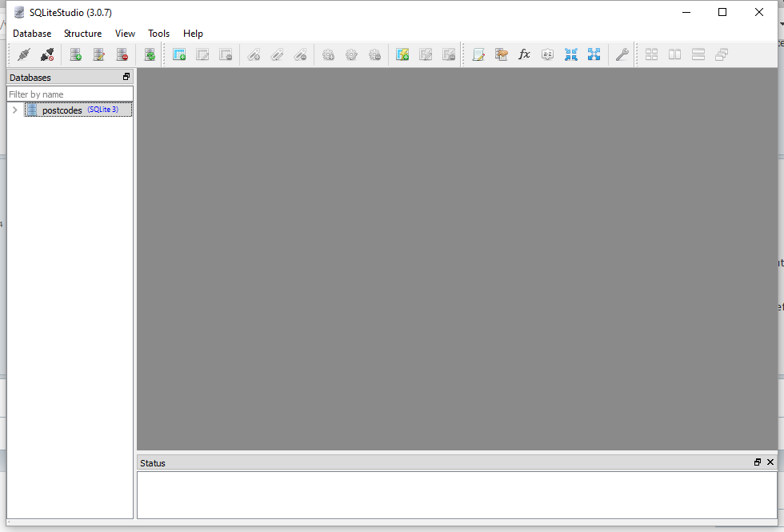Viewport: 784px width, 532px height.
Task: Click the cascade windows icon
Action: click(722, 54)
